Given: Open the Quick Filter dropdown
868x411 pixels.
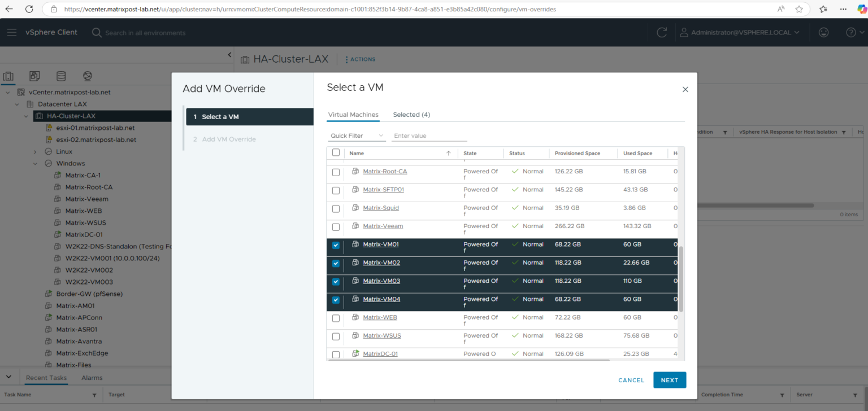Looking at the screenshot, I should point(357,135).
